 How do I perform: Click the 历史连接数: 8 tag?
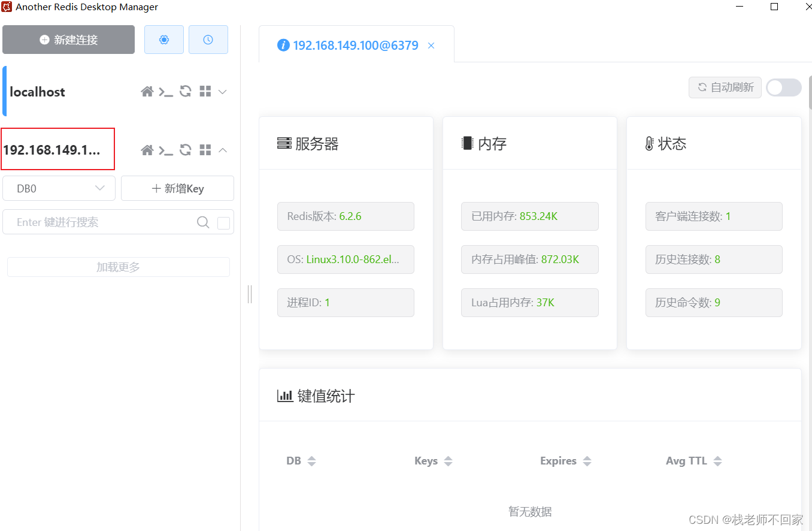coord(714,260)
